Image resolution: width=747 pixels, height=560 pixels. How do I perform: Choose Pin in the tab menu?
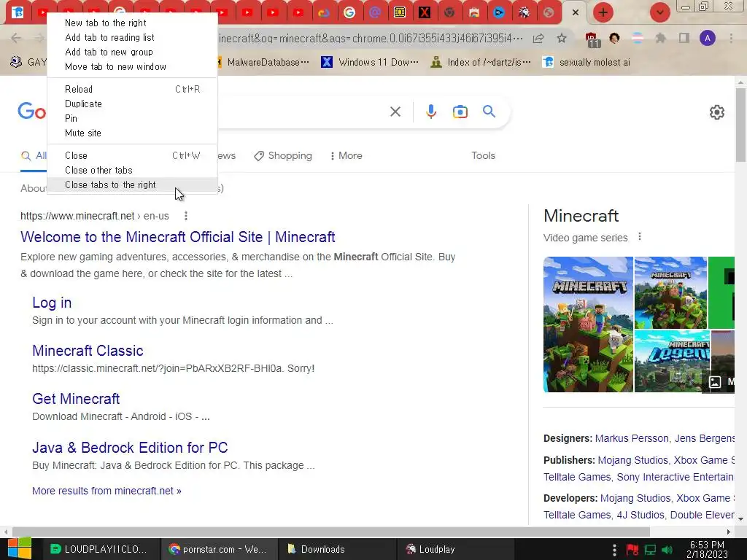132,118
